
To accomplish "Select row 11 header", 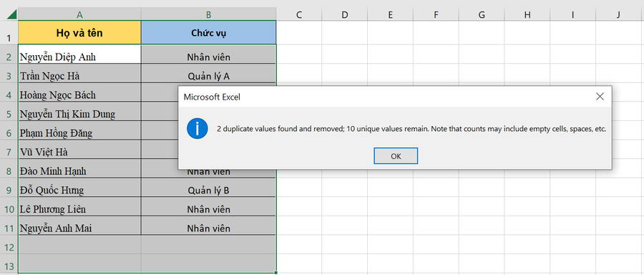I will pos(9,226).
